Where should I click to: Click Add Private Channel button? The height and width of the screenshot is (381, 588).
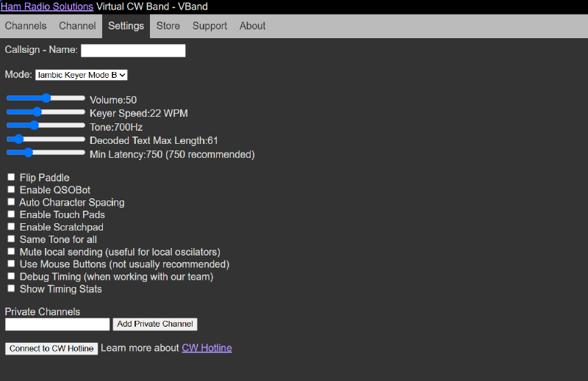click(155, 324)
